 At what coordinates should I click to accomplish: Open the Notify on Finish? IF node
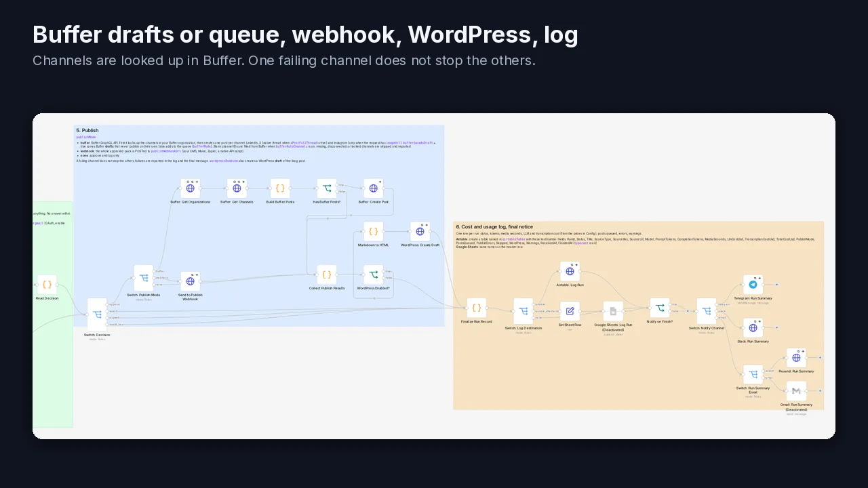pyautogui.click(x=660, y=308)
